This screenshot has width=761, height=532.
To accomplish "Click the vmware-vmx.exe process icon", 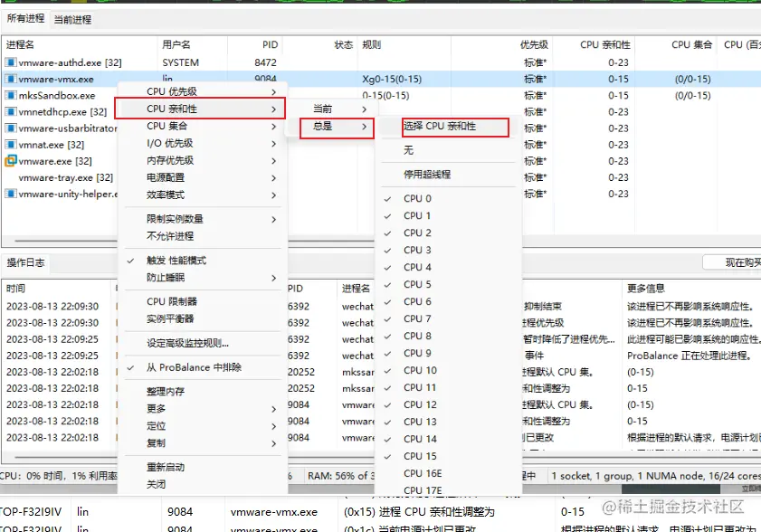I will [11, 79].
